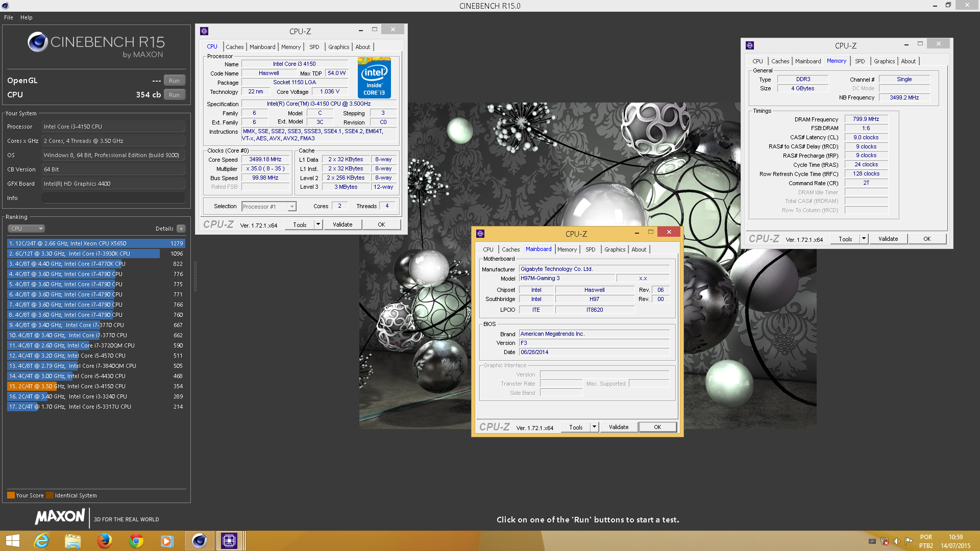
Task: Run the OpenGL benchmark
Action: (x=174, y=81)
